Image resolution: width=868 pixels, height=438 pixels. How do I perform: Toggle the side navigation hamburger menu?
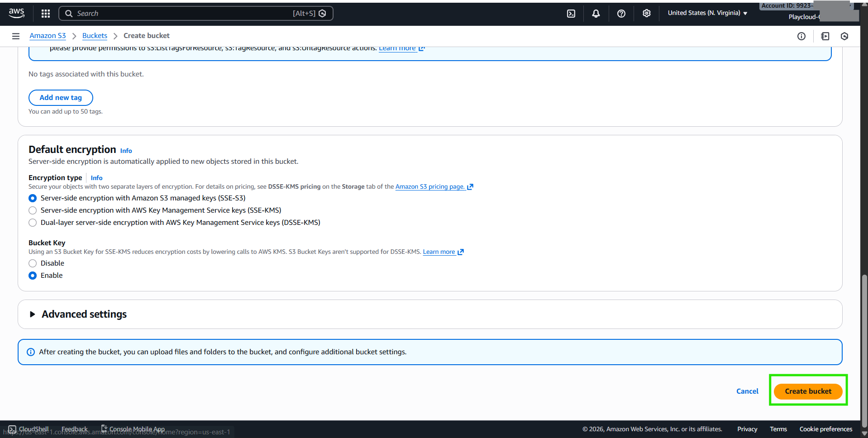16,36
